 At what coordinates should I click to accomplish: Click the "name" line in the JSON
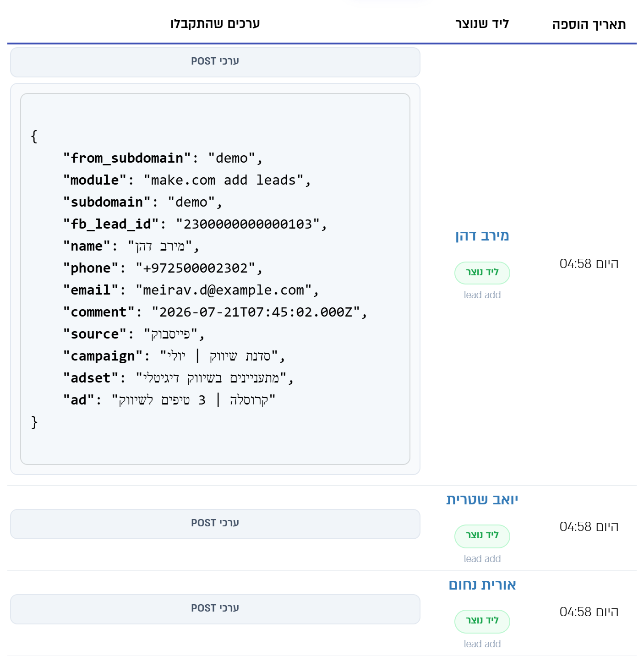click(131, 246)
